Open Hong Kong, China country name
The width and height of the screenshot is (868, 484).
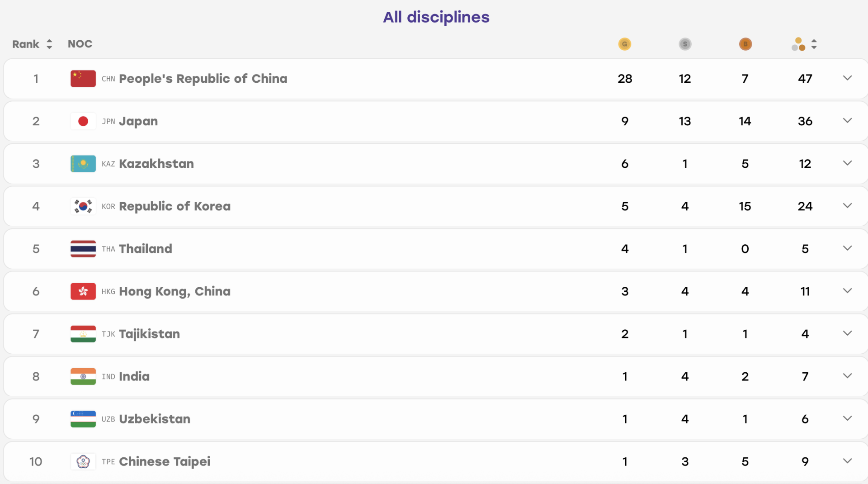click(175, 291)
